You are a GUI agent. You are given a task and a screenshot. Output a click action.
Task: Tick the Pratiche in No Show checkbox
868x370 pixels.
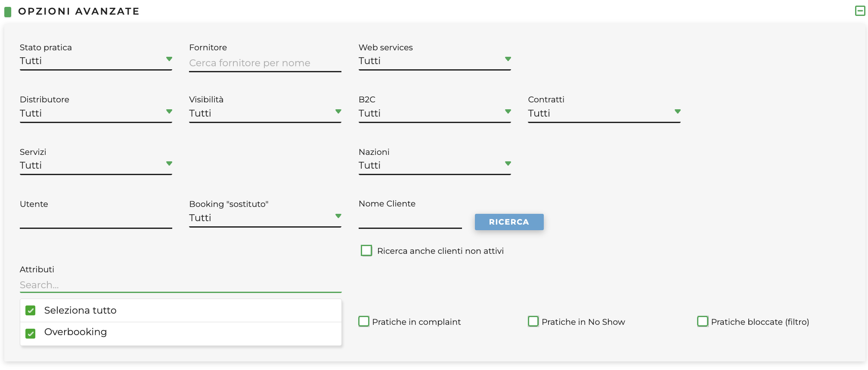click(x=533, y=321)
